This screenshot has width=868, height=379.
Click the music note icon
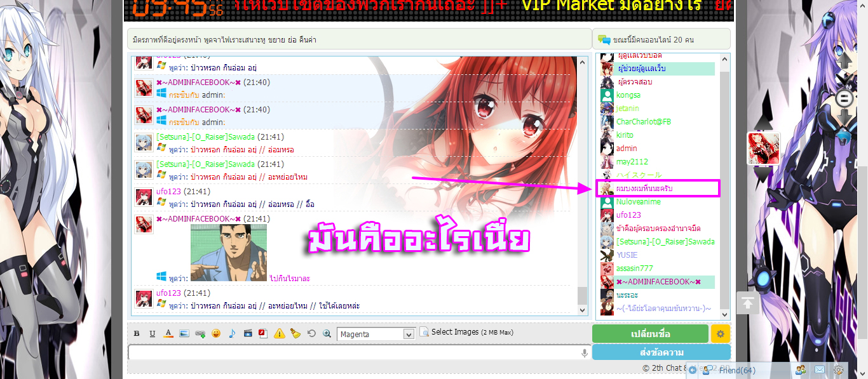point(232,333)
